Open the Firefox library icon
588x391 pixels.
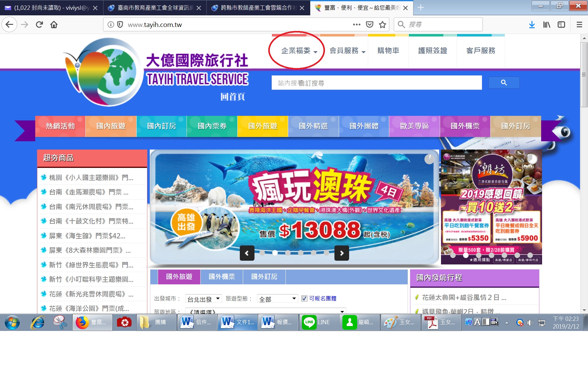547,25
